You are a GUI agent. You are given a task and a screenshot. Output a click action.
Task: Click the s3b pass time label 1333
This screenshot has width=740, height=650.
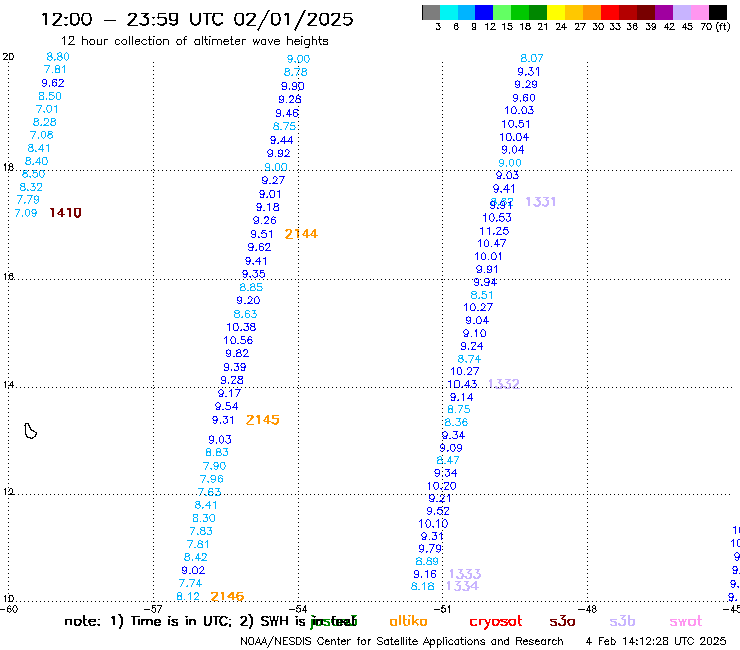click(465, 574)
